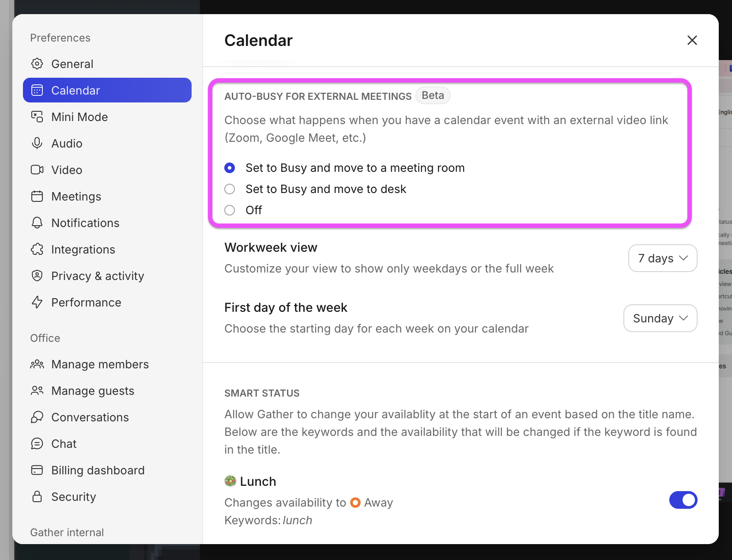Viewport: 732px width, 560px height.
Task: Expand the First day of week dropdown
Action: click(x=660, y=318)
